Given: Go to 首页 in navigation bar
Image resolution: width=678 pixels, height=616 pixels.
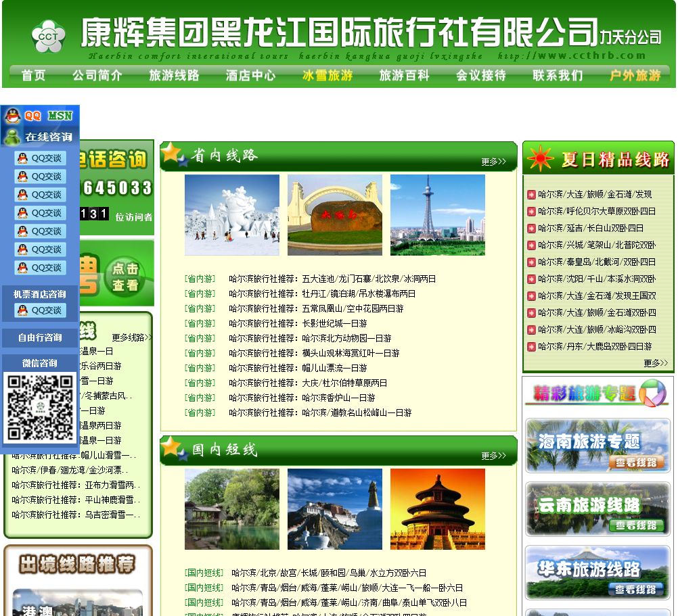Looking at the screenshot, I should 33,76.
